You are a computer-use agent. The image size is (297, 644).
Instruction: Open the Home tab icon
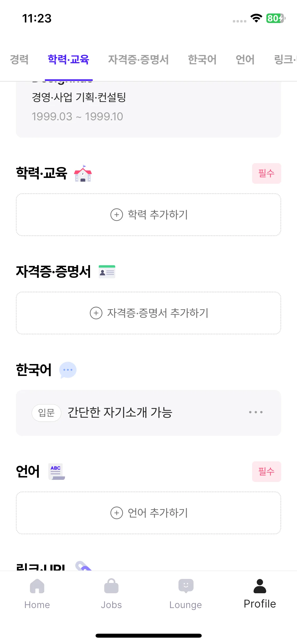[37, 586]
